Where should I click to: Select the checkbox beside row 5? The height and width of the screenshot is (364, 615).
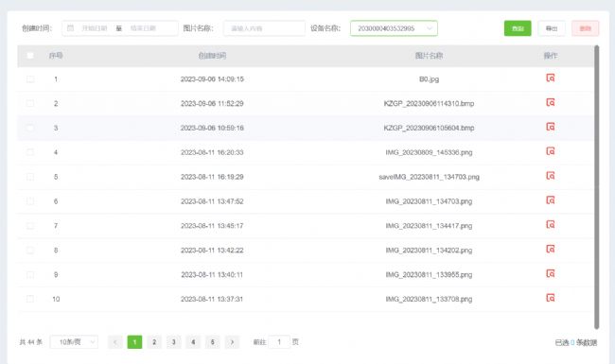(30, 177)
